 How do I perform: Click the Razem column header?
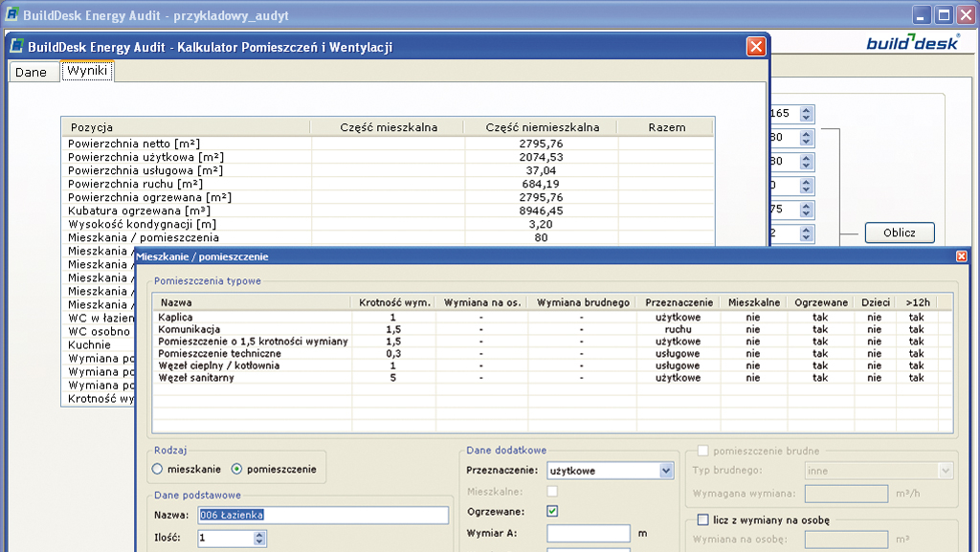tap(666, 127)
